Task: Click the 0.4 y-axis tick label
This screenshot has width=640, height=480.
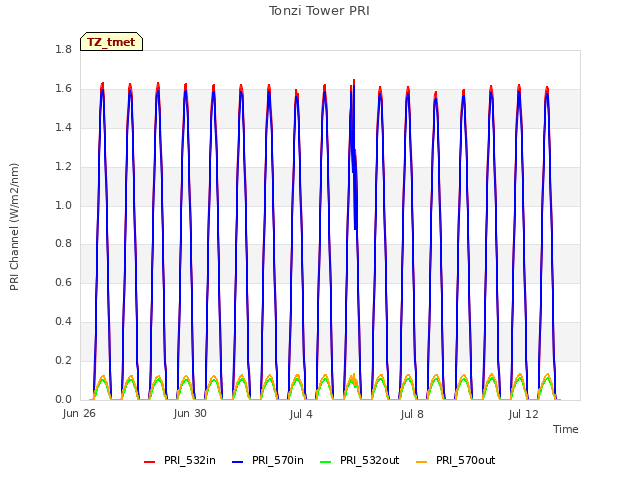Action: point(63,322)
